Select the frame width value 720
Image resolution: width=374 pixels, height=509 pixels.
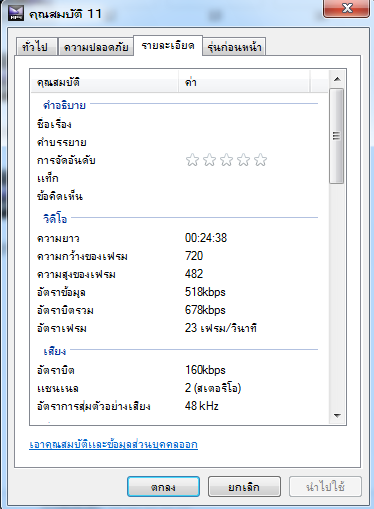[x=194, y=256]
